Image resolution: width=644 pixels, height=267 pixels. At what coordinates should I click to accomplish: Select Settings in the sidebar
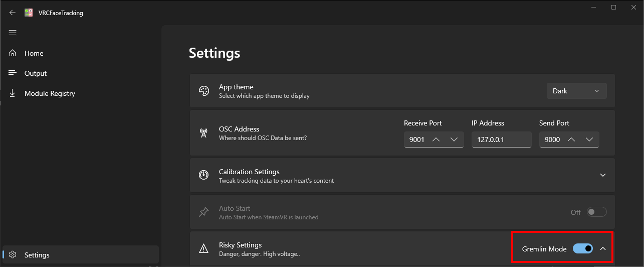[37, 255]
